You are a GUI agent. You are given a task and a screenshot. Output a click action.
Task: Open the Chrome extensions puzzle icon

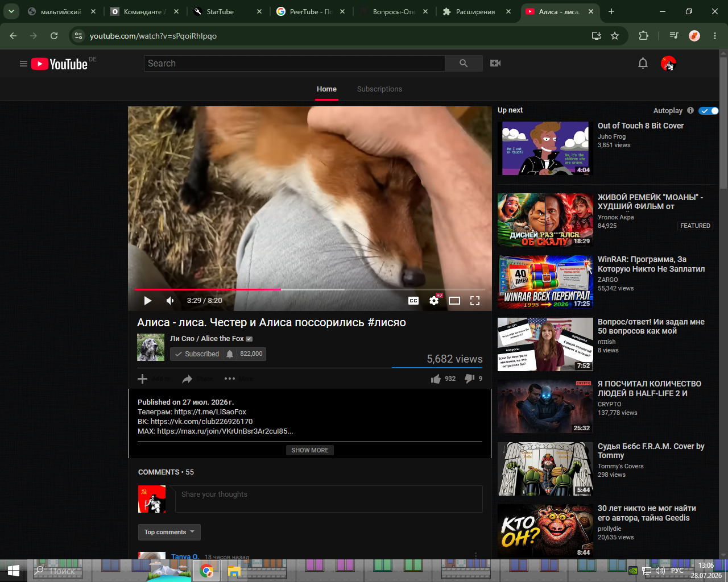coord(643,36)
